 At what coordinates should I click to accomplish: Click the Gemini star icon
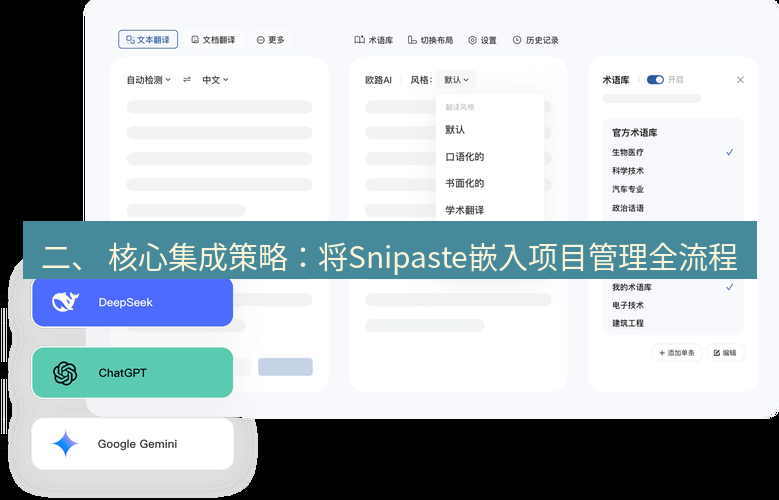click(x=65, y=444)
